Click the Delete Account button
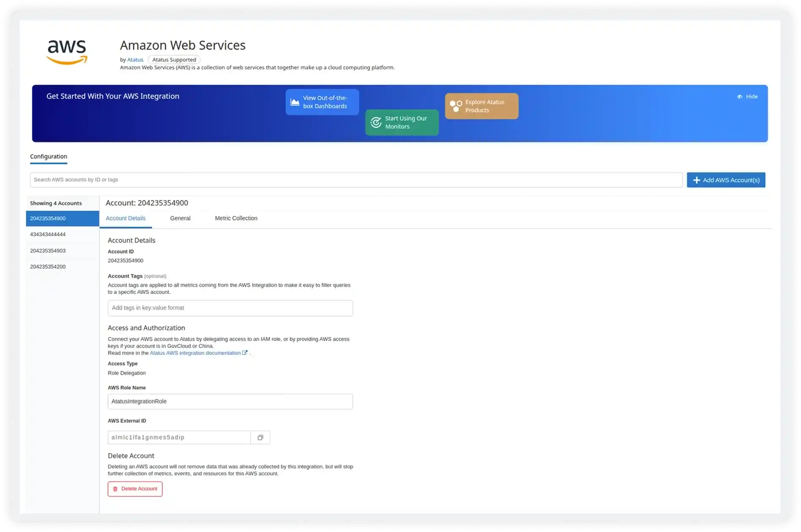The height and width of the screenshot is (532, 801). click(135, 488)
